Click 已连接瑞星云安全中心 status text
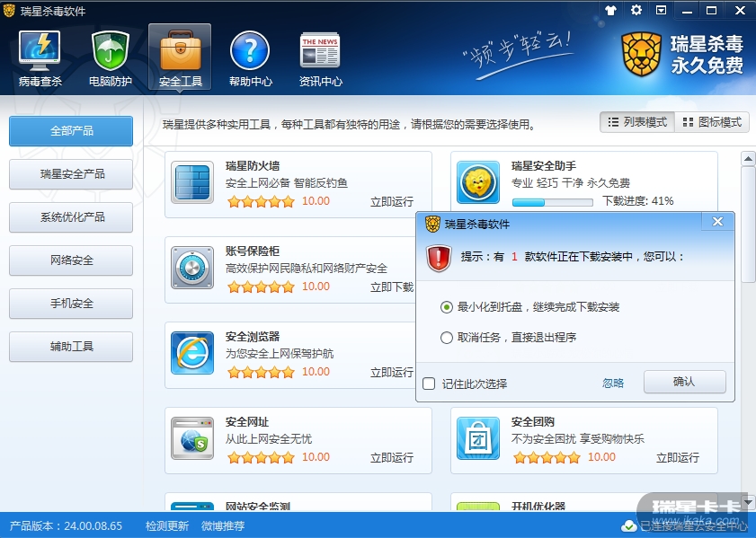Screen dimensions: 756x538 693,526
